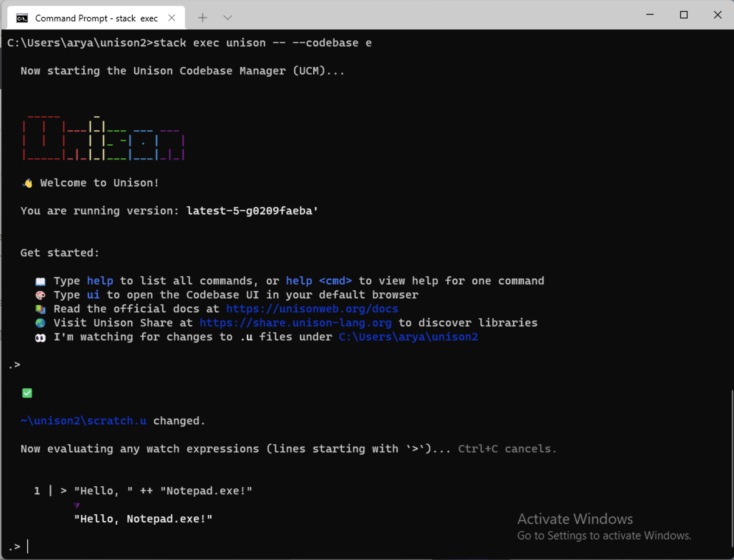Click Go to Settings to activate Windows
734x560 pixels.
pos(604,536)
